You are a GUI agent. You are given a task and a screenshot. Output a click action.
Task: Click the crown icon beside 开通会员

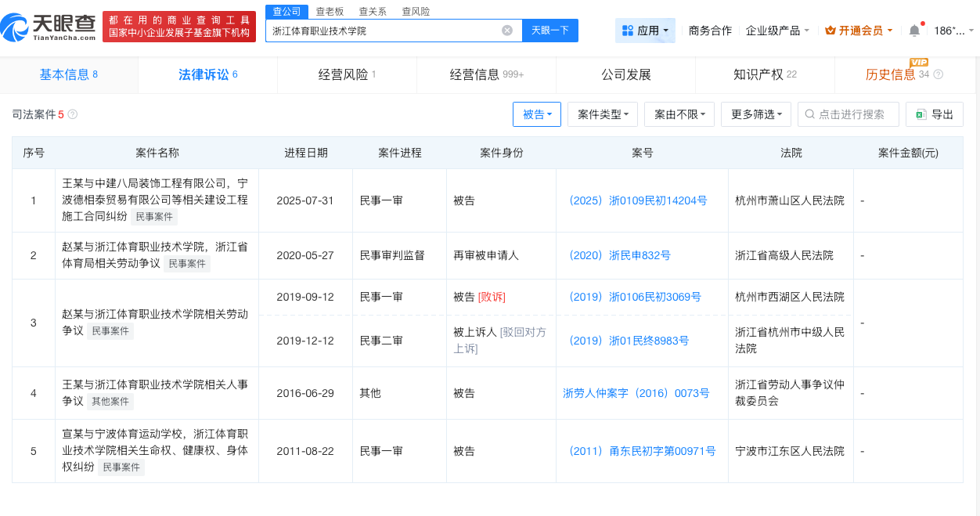[830, 30]
